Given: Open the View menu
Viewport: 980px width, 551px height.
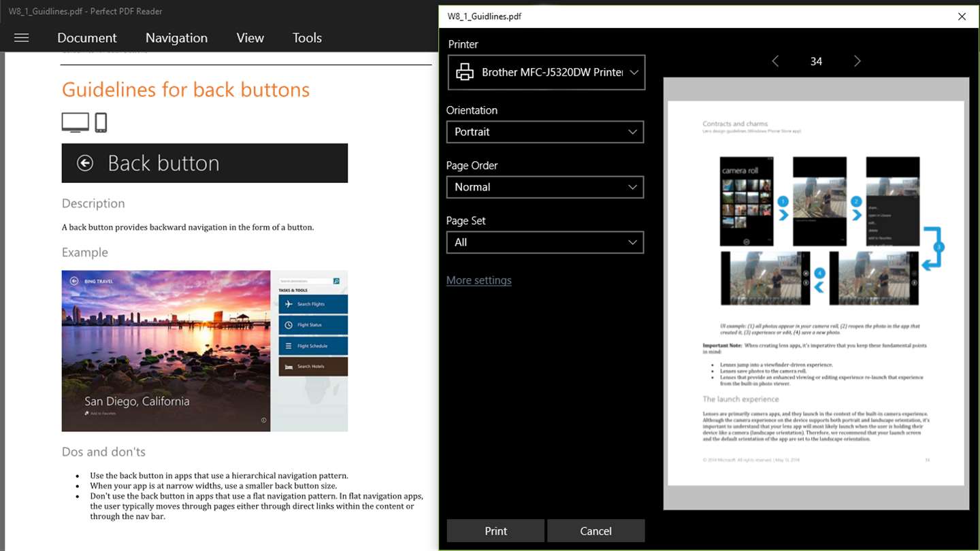Looking at the screenshot, I should pyautogui.click(x=250, y=38).
